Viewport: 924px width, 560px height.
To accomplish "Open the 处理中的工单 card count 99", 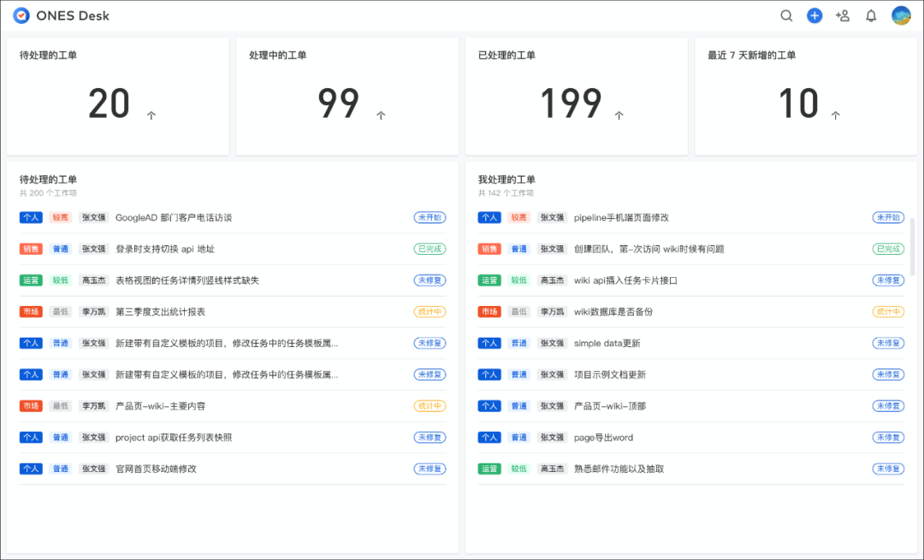I will pyautogui.click(x=338, y=103).
